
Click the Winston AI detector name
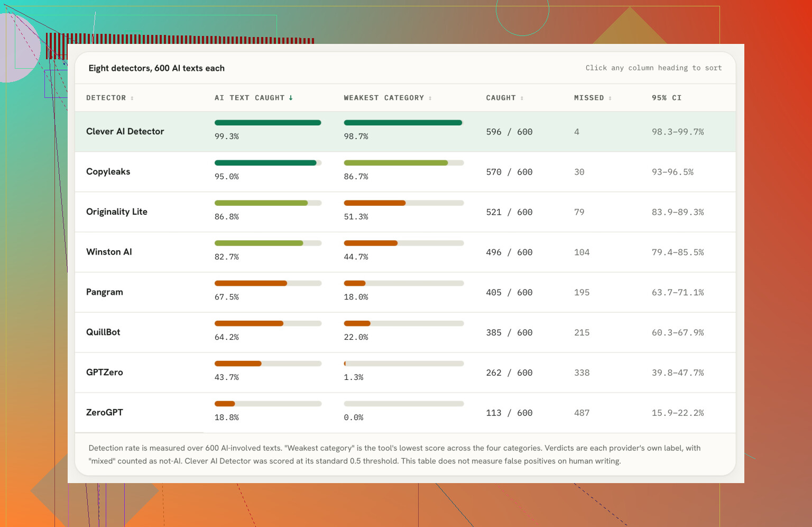(x=109, y=252)
